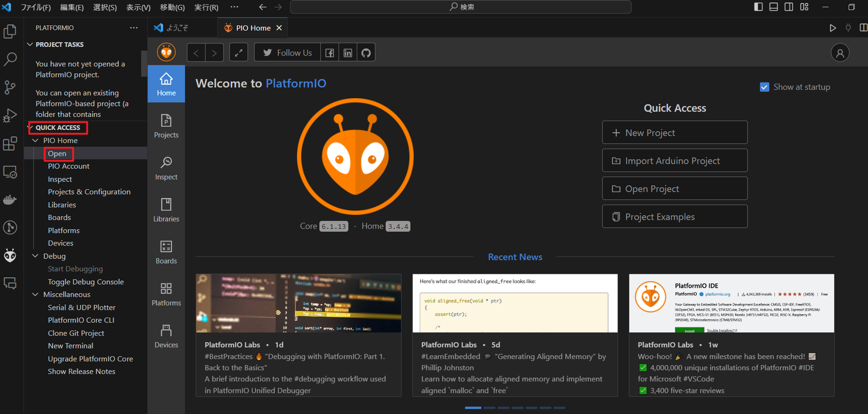Close the PIO Home tab
868x414 pixels.
(279, 28)
